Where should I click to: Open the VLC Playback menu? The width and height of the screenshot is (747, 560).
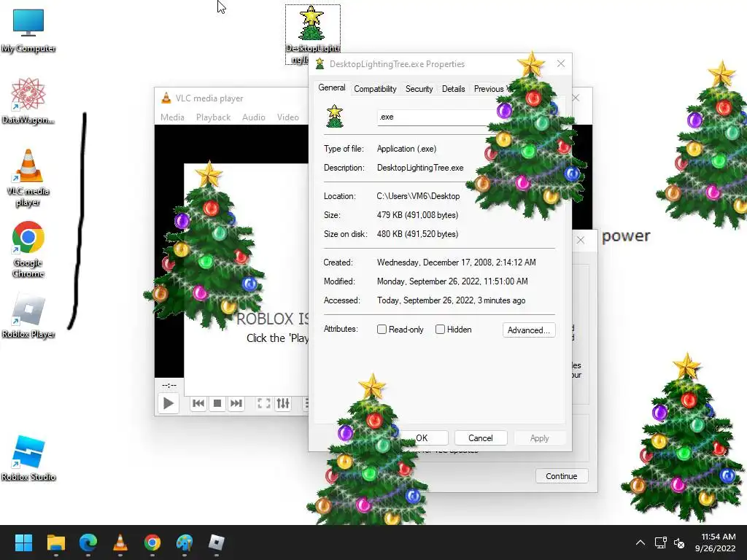213,117
